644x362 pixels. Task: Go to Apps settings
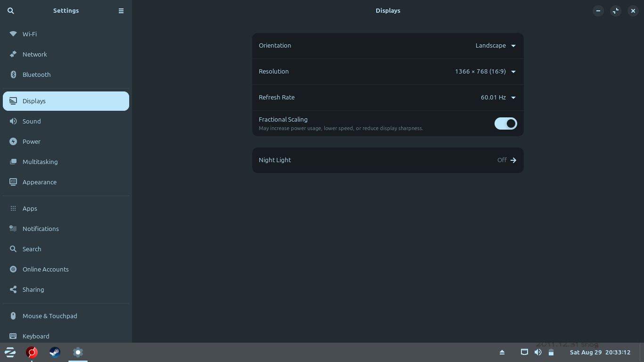pos(66,208)
